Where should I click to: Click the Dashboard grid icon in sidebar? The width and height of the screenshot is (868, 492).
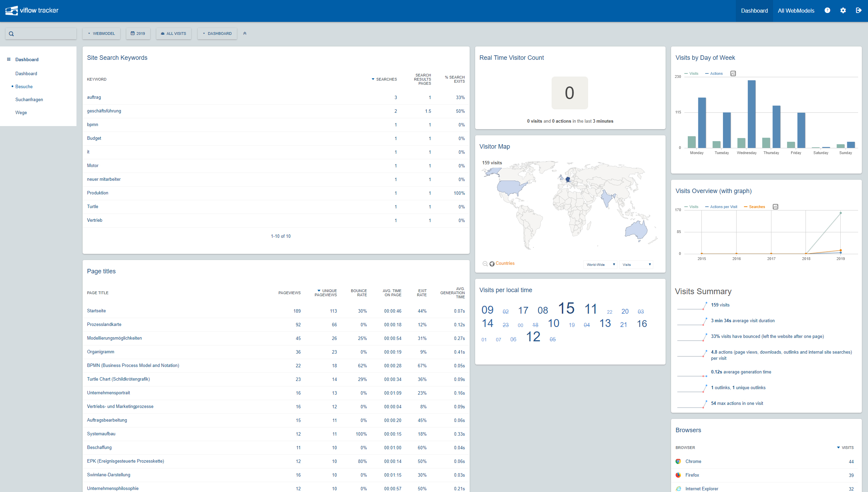tap(9, 59)
